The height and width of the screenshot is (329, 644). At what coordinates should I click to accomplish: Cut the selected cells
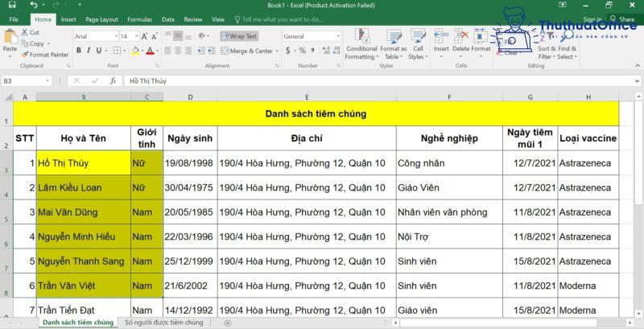pyautogui.click(x=31, y=32)
